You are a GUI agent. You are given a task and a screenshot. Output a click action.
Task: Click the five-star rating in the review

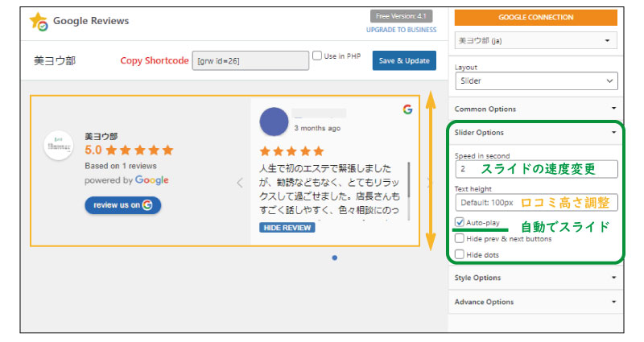pyautogui.click(x=291, y=151)
